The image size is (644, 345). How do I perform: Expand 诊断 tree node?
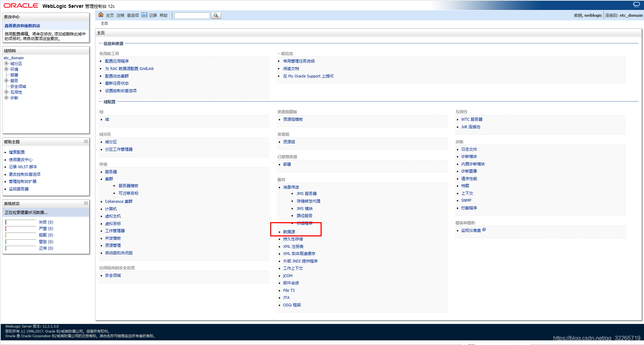[6, 98]
